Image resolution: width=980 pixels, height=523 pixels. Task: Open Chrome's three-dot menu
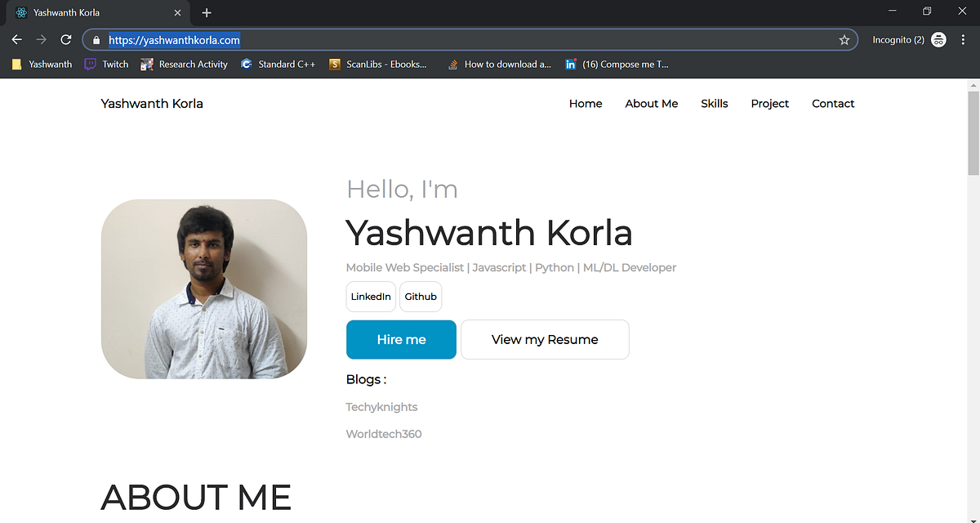click(x=964, y=39)
